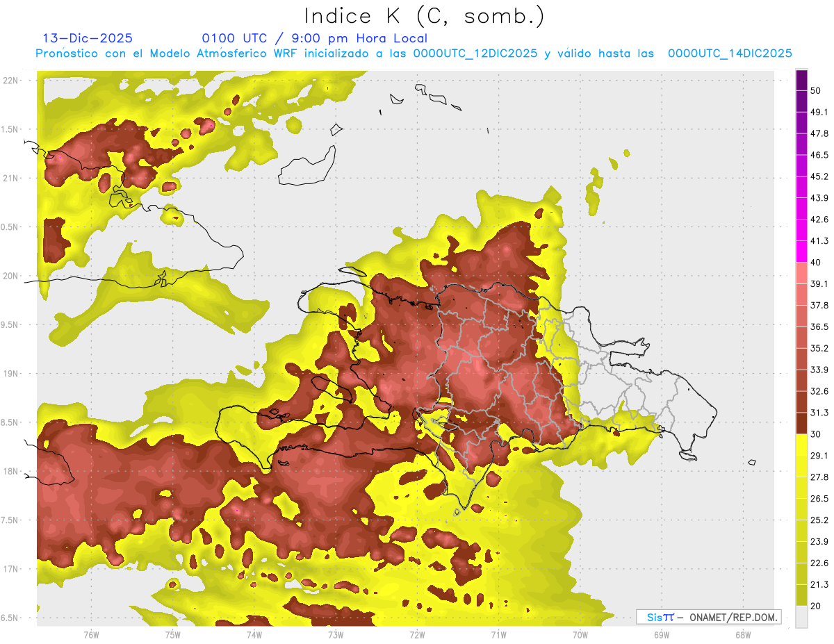834x644 pixels.
Task: Click the '50' colorbar value
Action: tap(816, 90)
